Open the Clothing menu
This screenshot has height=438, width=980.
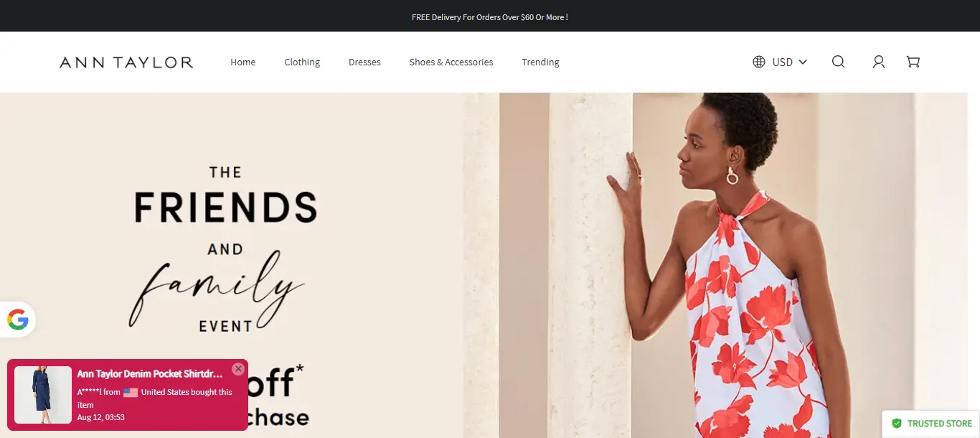[302, 62]
